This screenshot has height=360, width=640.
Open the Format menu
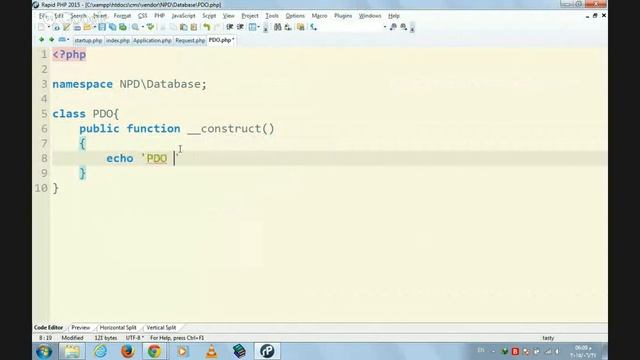click(x=122, y=16)
